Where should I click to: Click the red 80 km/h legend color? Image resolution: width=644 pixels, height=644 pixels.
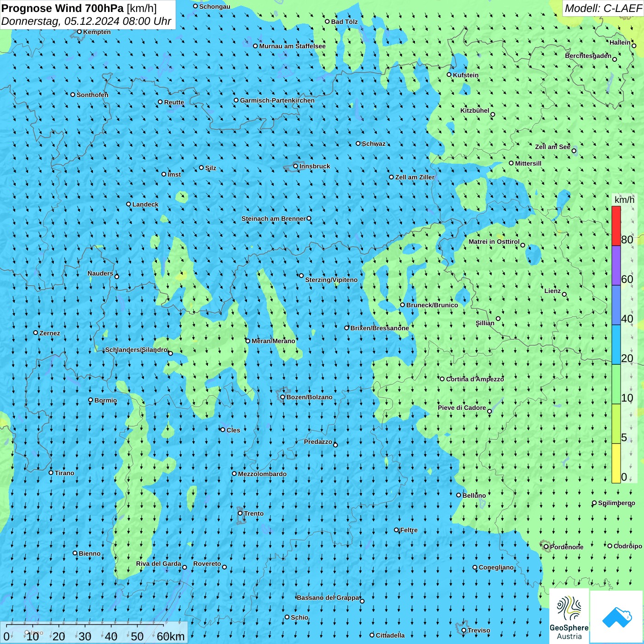point(616,226)
